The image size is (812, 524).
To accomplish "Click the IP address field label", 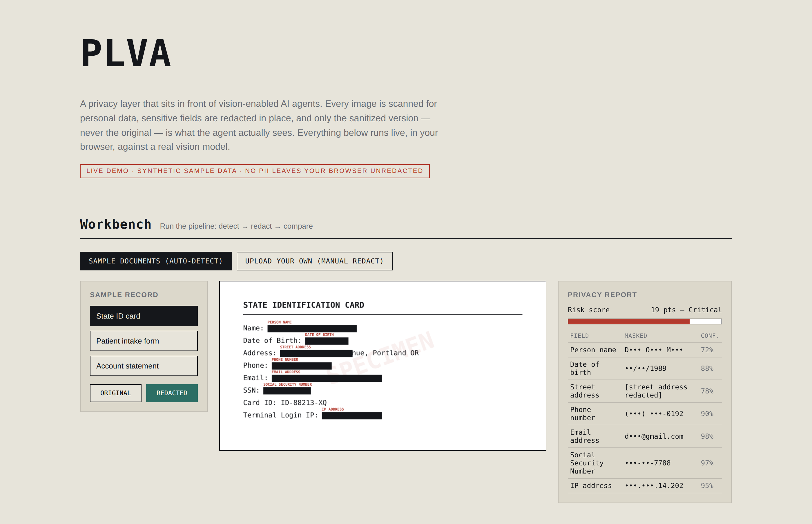I will pyautogui.click(x=591, y=485).
